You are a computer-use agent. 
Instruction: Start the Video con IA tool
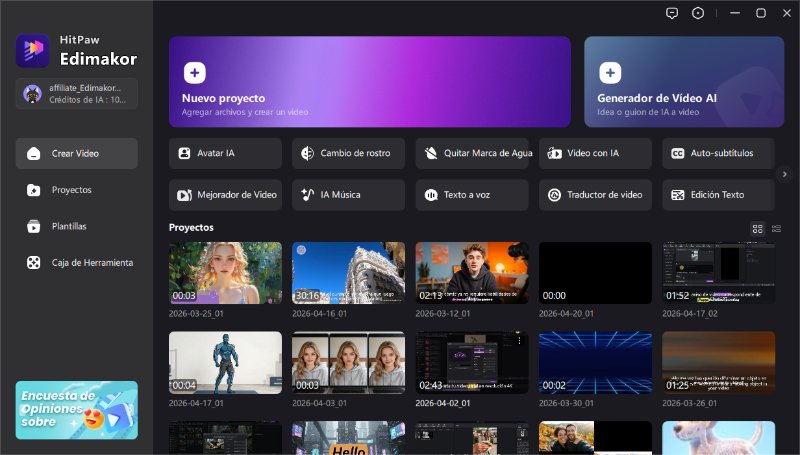(595, 153)
